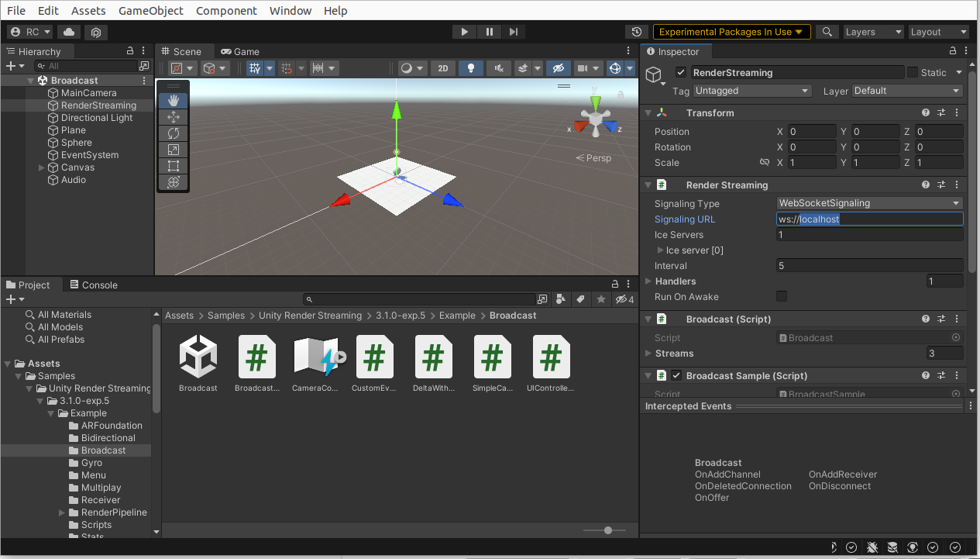Image resolution: width=980 pixels, height=559 pixels.
Task: Disable Broadcast Sample script checkbox
Action: [x=676, y=376]
